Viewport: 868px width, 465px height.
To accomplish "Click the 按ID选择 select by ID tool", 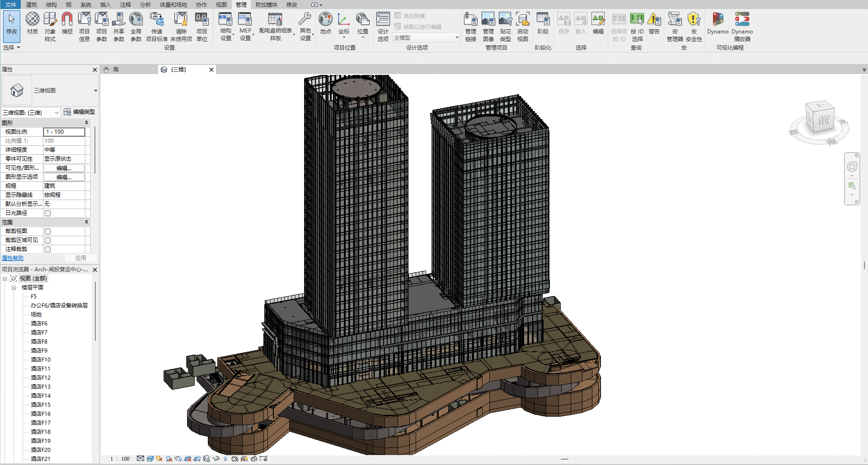I will [637, 27].
